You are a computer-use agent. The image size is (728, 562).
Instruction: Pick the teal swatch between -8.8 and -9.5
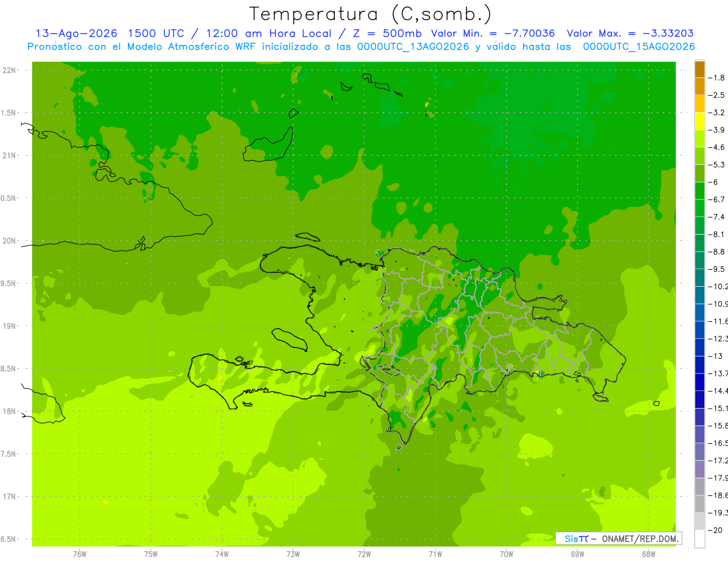click(x=699, y=261)
